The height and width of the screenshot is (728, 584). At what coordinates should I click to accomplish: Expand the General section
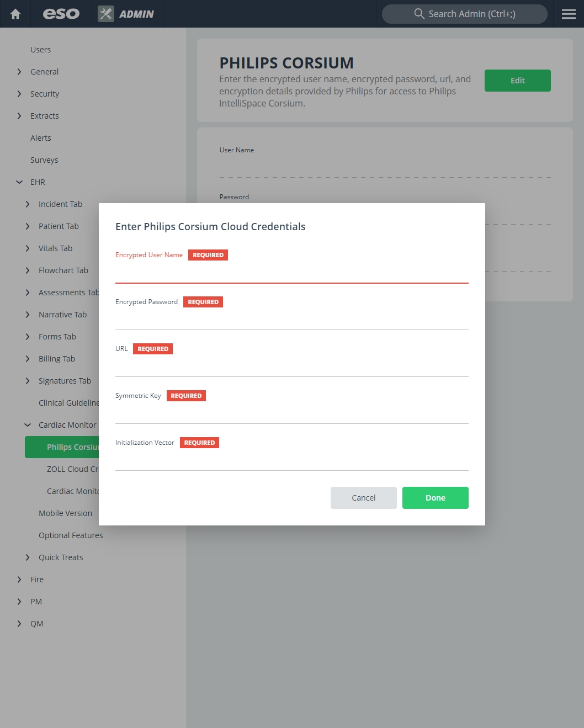point(19,72)
